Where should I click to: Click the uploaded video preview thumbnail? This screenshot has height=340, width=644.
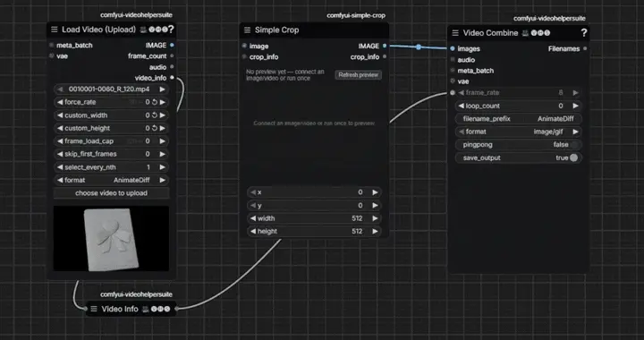click(111, 239)
